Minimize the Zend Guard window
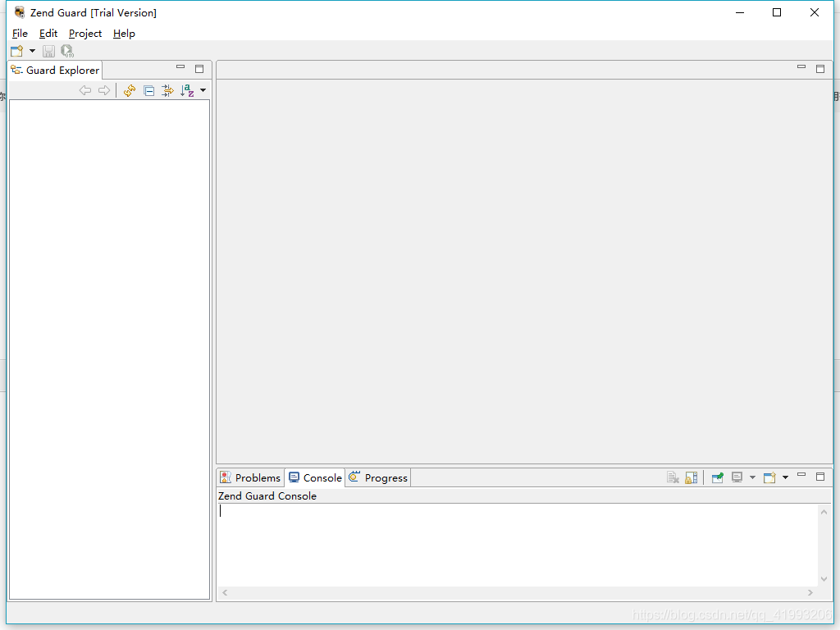 tap(740, 12)
